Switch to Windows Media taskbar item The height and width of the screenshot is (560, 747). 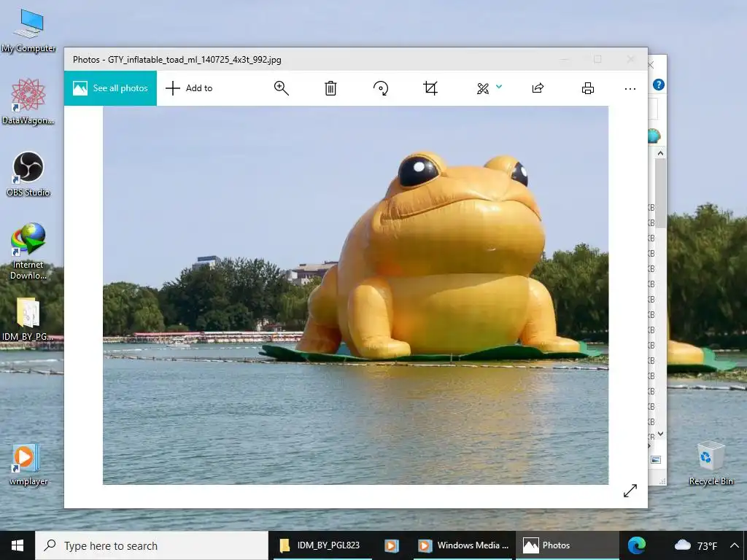463,545
